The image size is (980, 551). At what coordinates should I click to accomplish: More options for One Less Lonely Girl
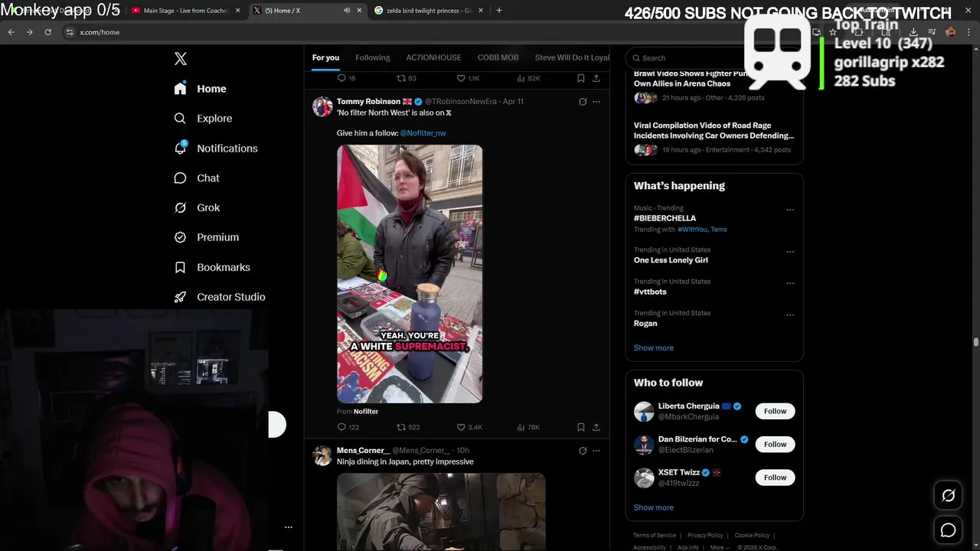(790, 252)
